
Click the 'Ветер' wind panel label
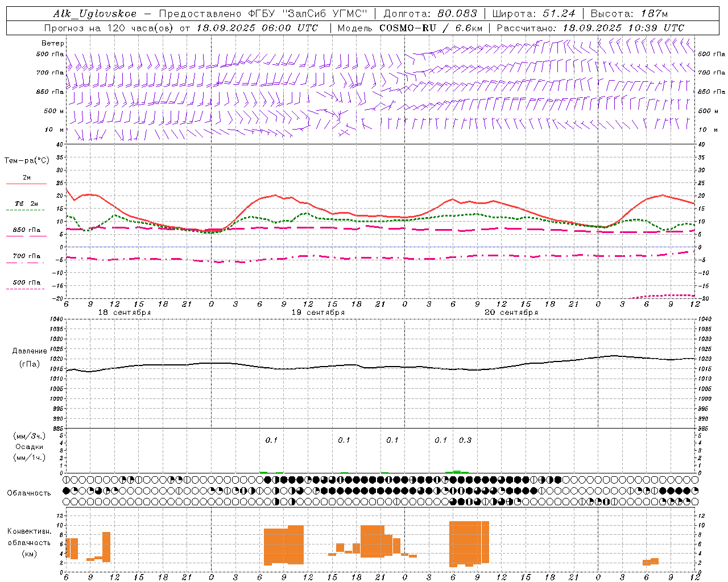[53, 43]
